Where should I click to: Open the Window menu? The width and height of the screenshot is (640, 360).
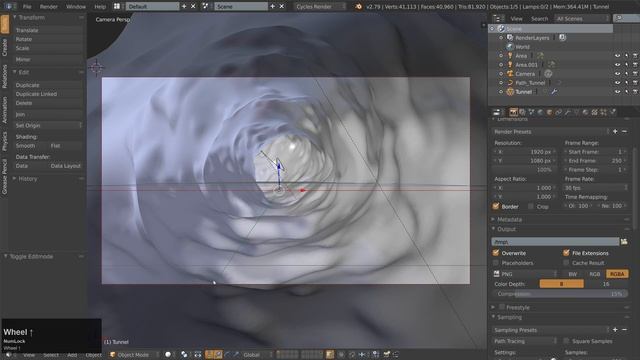click(76, 7)
